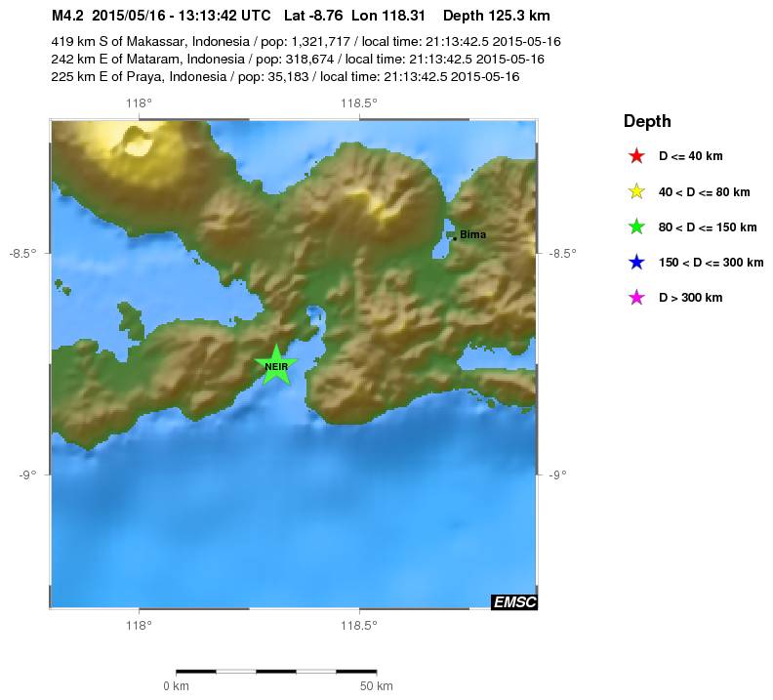
Task: Click the green NEIR epicenter star
Action: (276, 365)
